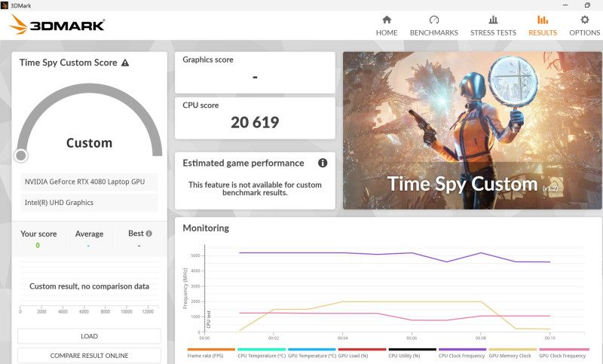This screenshot has width=603, height=364.
Task: Open the RESULTS tab
Action: tap(542, 26)
